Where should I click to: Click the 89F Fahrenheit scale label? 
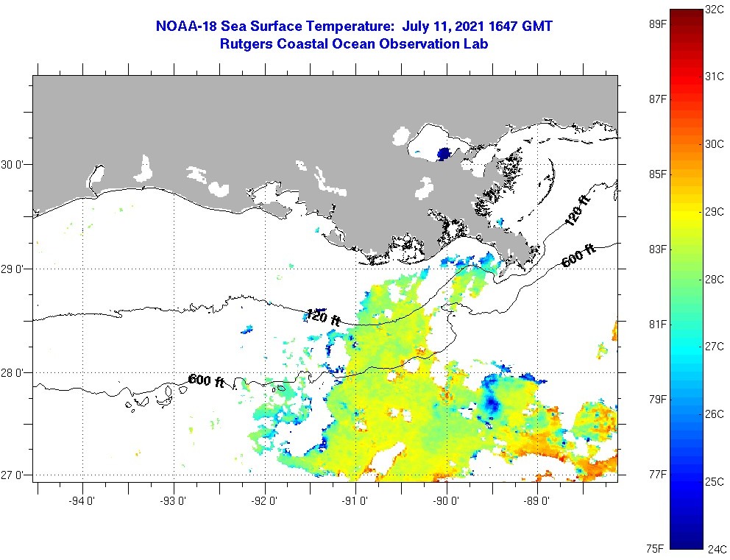[x=658, y=24]
